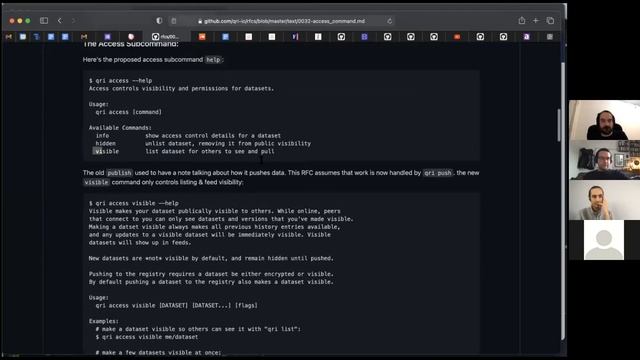640x360 pixels.
Task: Click the page's vertical scrollbar thumb
Action: pos(559,125)
